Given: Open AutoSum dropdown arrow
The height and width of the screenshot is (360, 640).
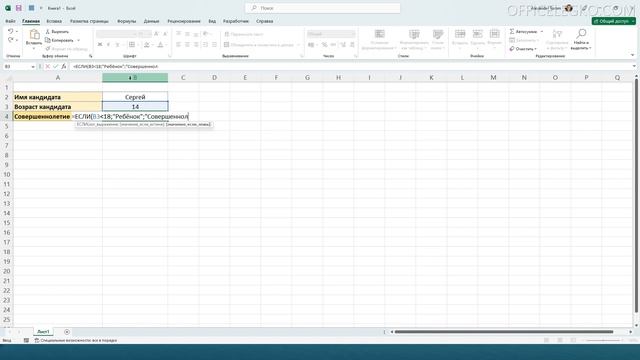Looking at the screenshot, I should (x=542, y=31).
